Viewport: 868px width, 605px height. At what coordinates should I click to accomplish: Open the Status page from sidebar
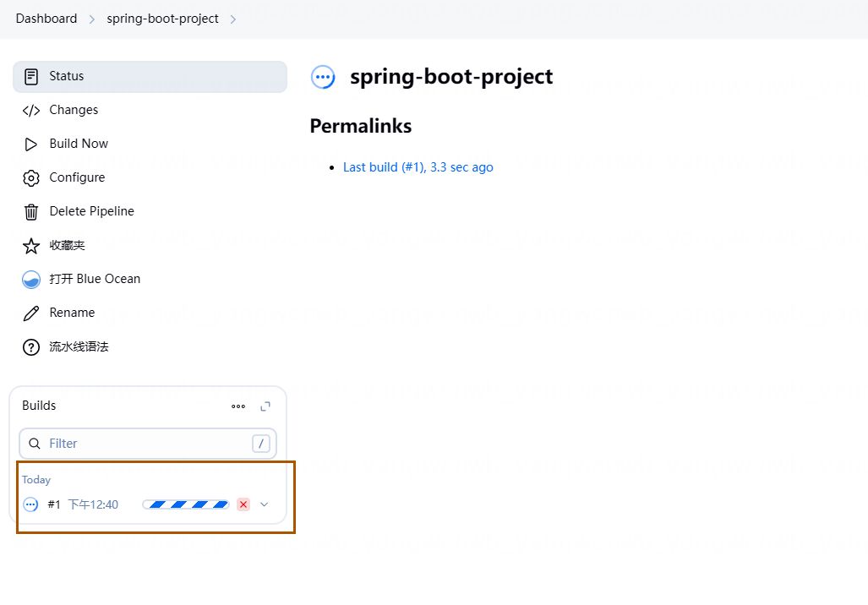pyautogui.click(x=150, y=76)
